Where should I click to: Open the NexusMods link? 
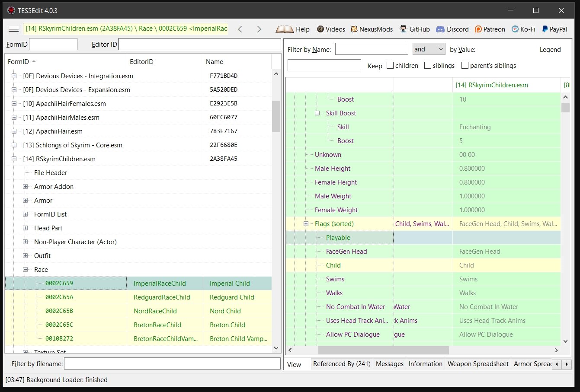pos(372,29)
